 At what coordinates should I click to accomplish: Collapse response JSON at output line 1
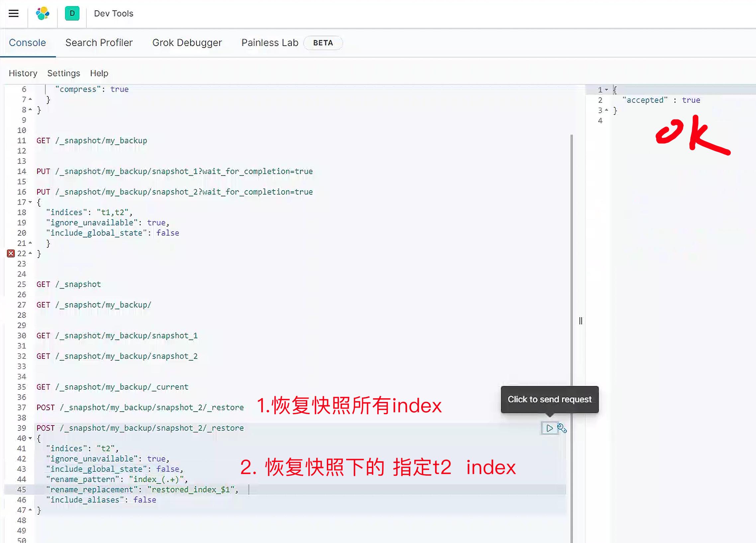[606, 90]
